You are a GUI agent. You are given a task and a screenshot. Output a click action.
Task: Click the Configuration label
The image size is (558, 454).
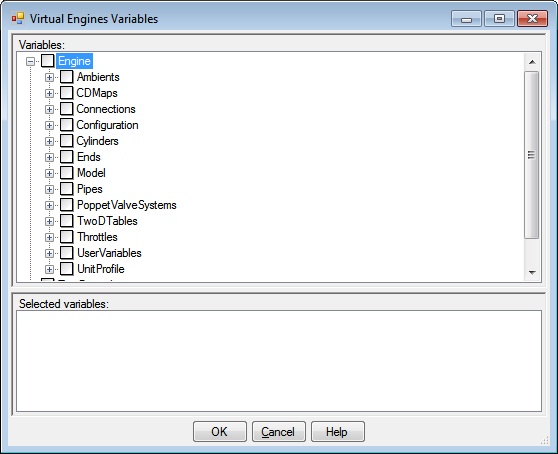(107, 125)
